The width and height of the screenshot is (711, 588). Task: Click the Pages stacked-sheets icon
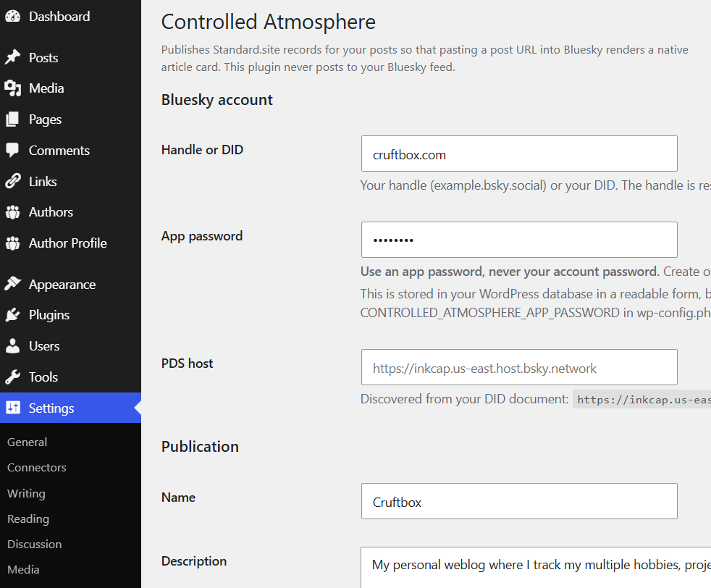coord(13,119)
